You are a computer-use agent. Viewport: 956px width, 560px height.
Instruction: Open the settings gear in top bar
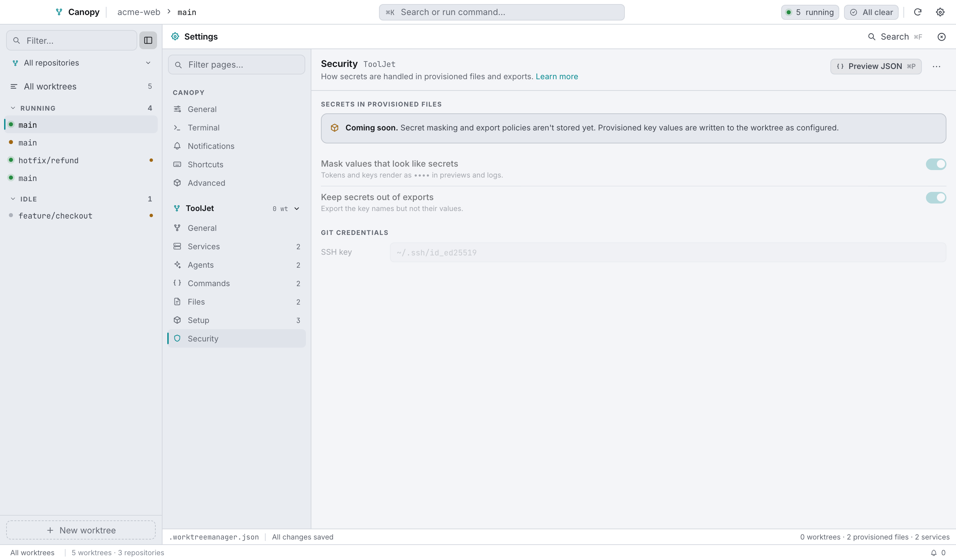[x=940, y=12]
